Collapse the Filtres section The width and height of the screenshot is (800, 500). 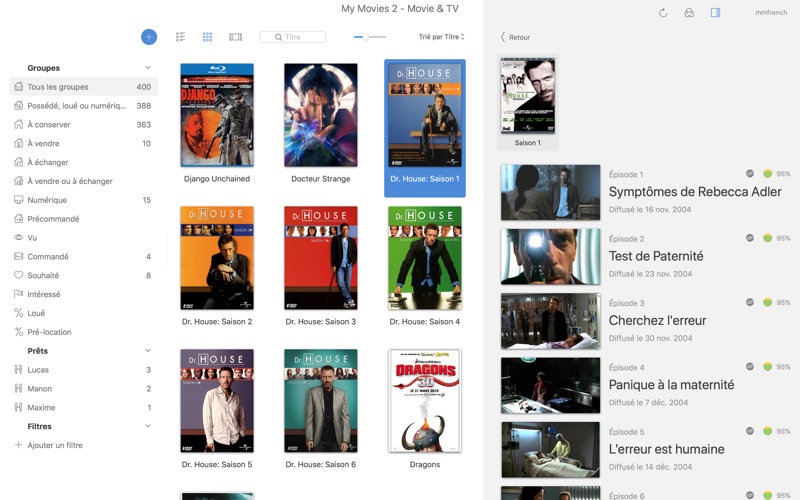click(148, 426)
